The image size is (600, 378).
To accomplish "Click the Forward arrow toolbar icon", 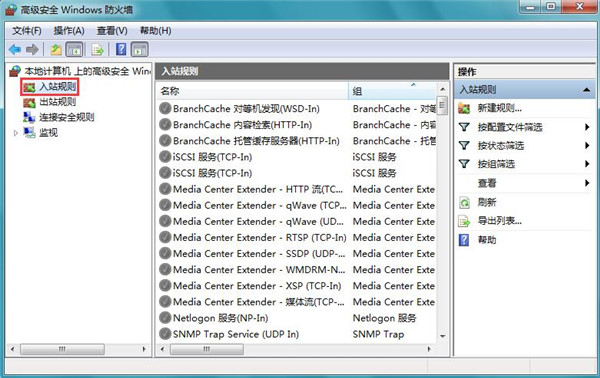I will pyautogui.click(x=32, y=49).
